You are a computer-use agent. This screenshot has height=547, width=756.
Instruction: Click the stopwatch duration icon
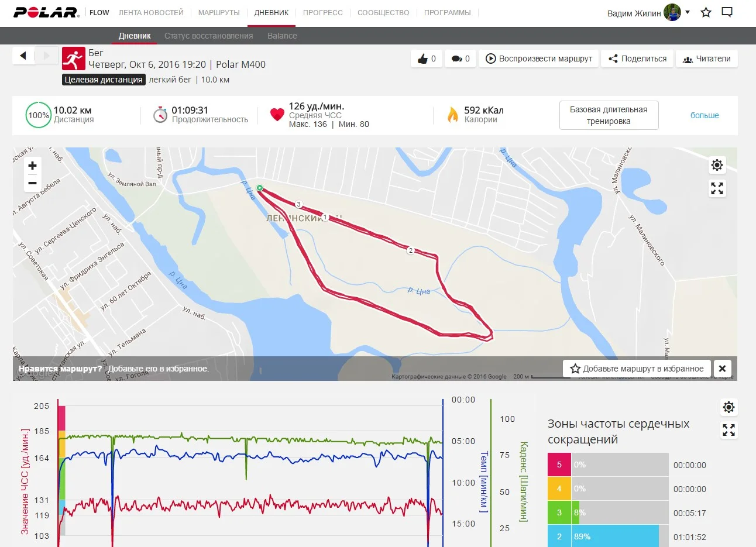click(x=160, y=115)
